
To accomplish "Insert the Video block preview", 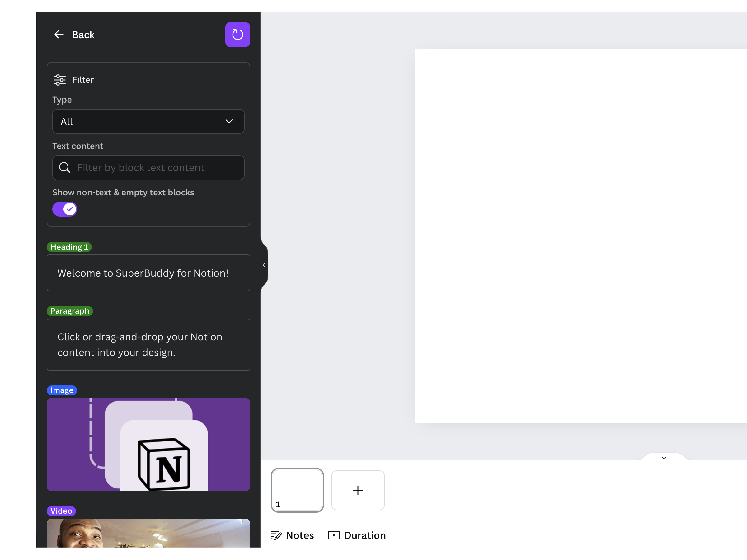I will 148,533.
